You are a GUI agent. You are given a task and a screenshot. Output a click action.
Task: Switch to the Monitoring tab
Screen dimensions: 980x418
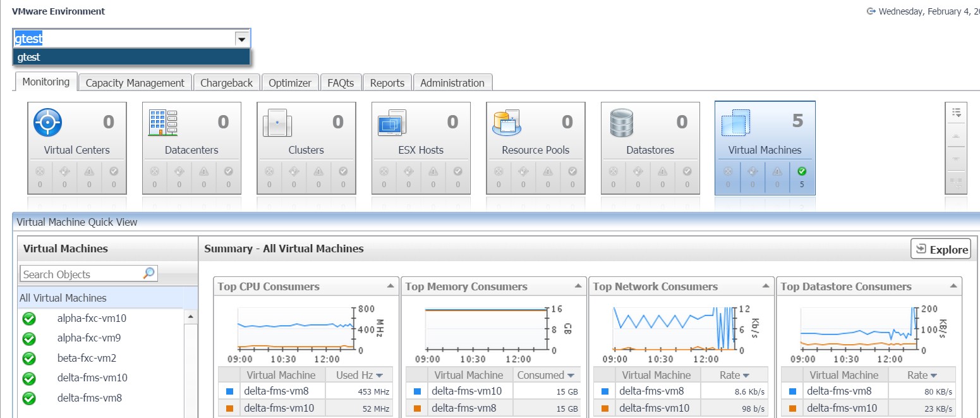[x=46, y=82]
